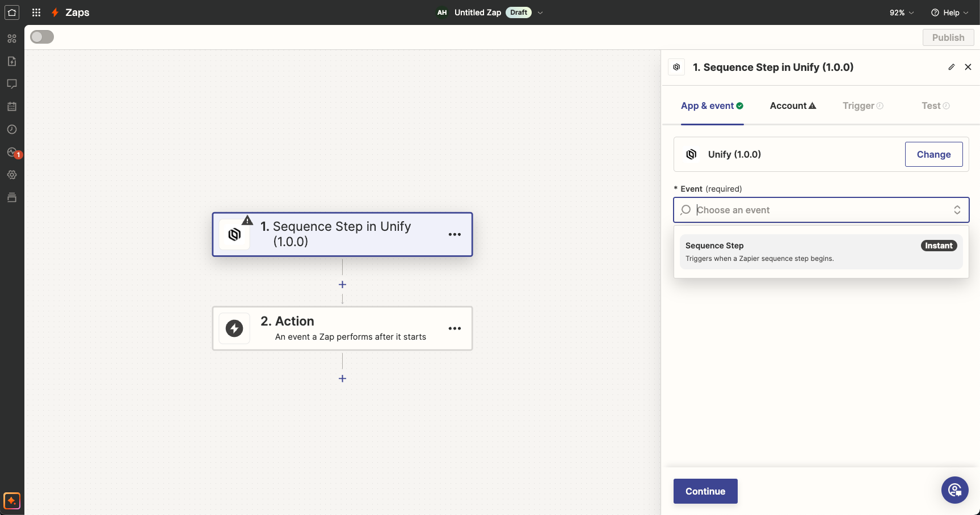The width and height of the screenshot is (980, 515).
Task: View Zap history via the clock icon
Action: pyautogui.click(x=11, y=129)
